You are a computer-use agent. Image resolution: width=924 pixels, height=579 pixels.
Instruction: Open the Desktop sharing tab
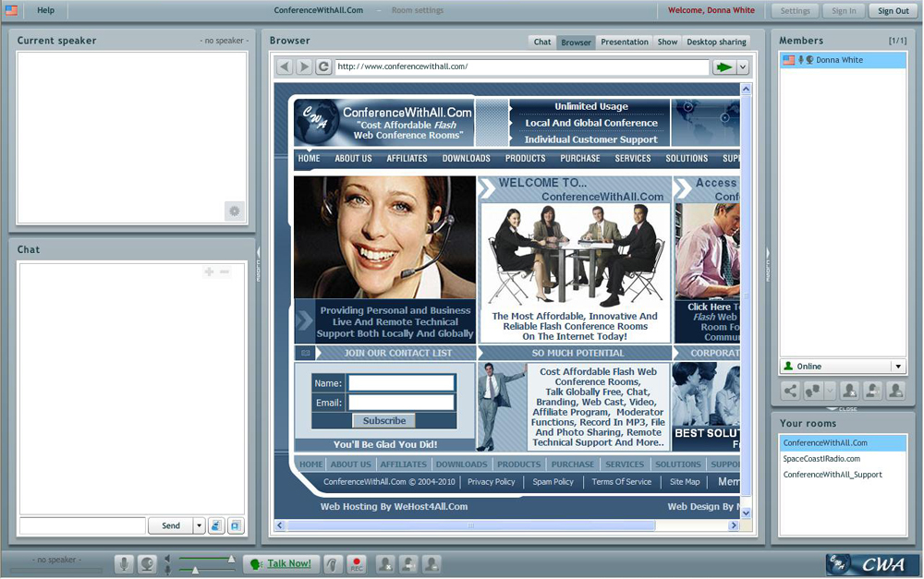click(716, 42)
